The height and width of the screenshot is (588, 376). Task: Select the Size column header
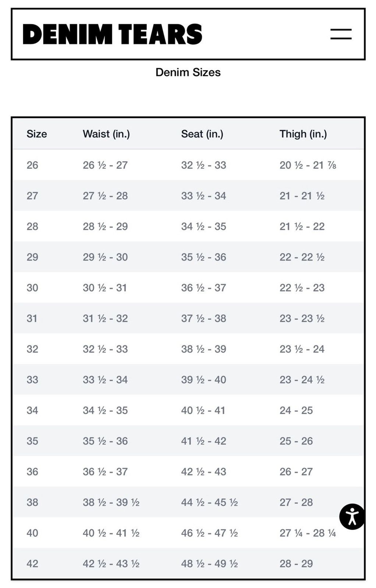[37, 134]
